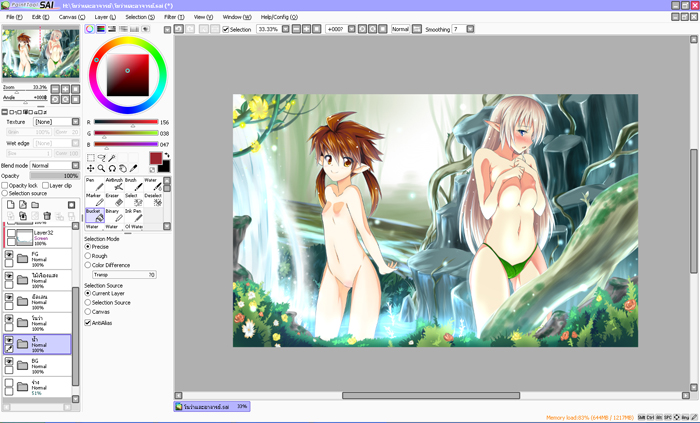Hide the FG layer folder
This screenshot has width=700, height=423.
(8, 254)
